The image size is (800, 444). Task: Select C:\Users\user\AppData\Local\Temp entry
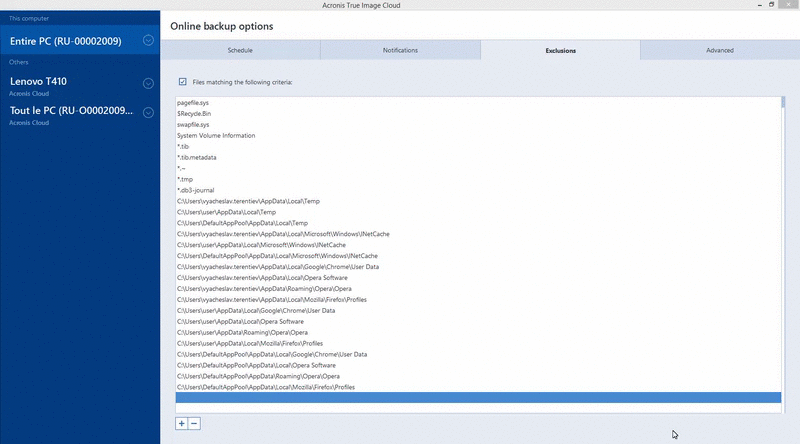[478, 212]
